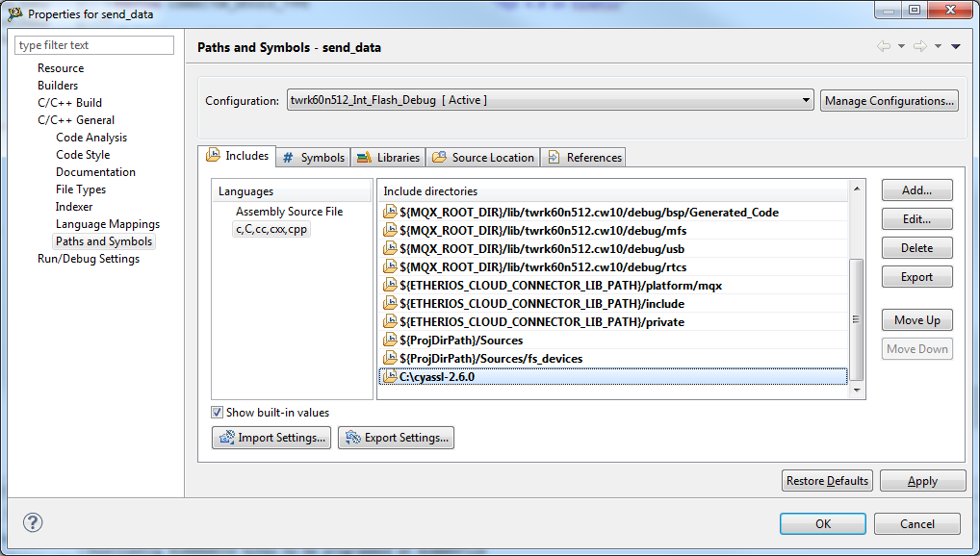Click the Export Settings button icon
The width and height of the screenshot is (980, 556).
[x=353, y=438]
